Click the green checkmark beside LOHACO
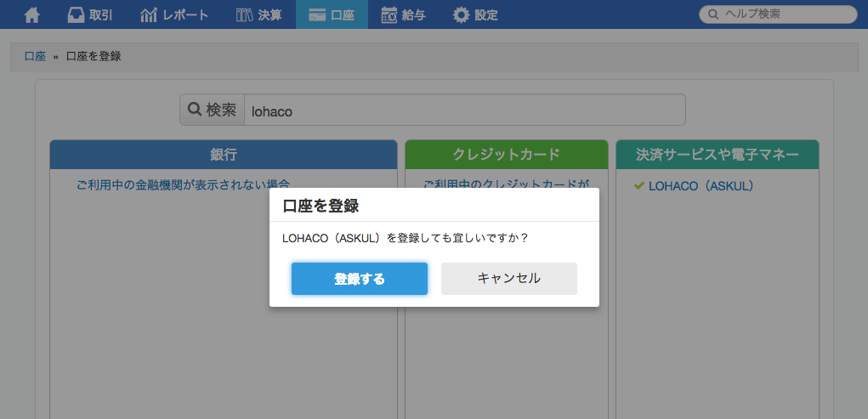868x419 pixels. click(x=638, y=186)
